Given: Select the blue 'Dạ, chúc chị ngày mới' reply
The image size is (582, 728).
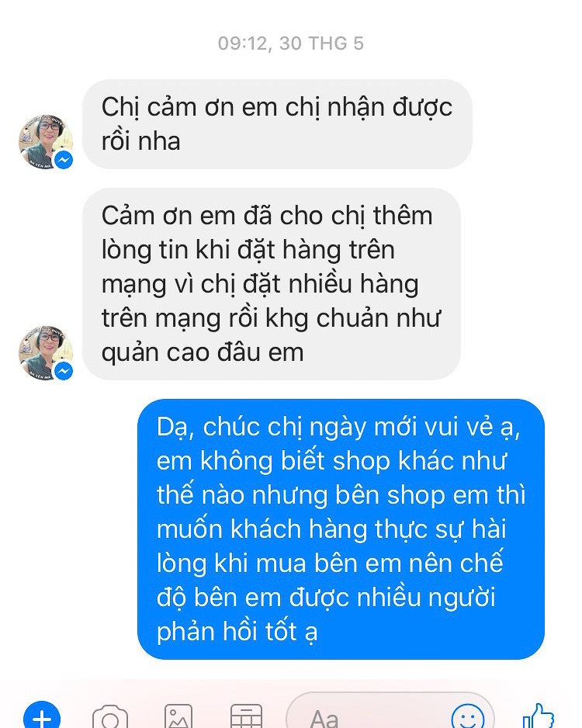Looking at the screenshot, I should (x=341, y=529).
